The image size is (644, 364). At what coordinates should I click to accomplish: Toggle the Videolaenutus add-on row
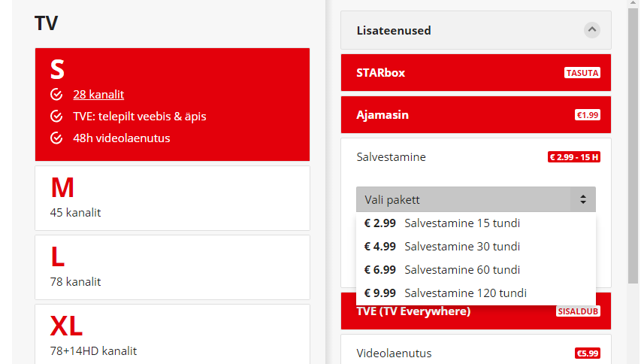pyautogui.click(x=476, y=350)
